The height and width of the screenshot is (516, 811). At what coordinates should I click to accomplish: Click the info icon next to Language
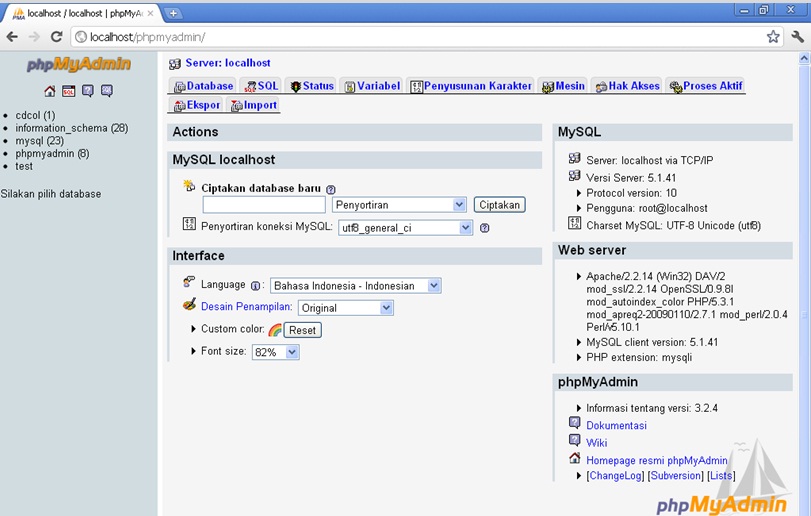255,285
